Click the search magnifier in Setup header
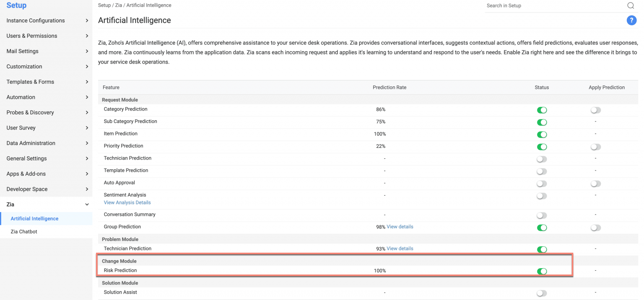Screen dimensions: 644x300 pyautogui.click(x=630, y=5)
